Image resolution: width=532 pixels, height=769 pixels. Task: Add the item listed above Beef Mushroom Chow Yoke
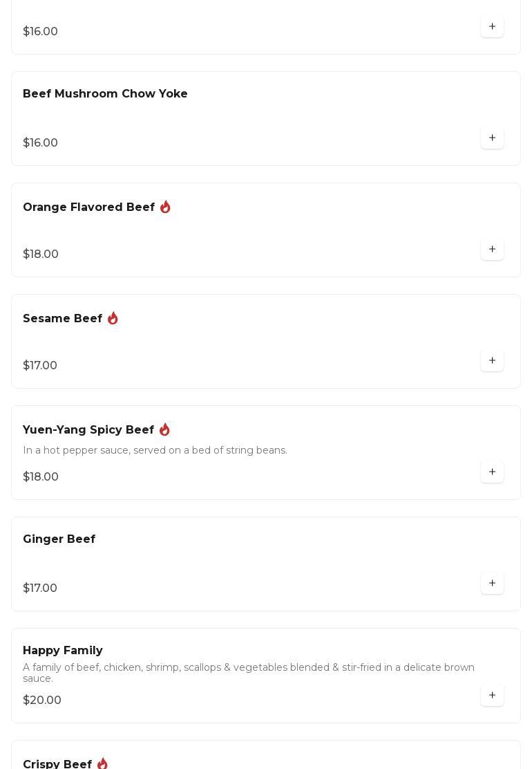(x=492, y=27)
